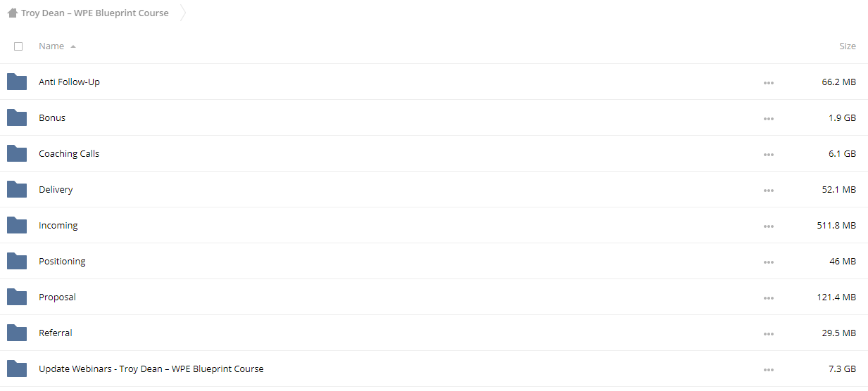The image size is (868, 391).
Task: Open the Referral folder icon
Action: [17, 333]
